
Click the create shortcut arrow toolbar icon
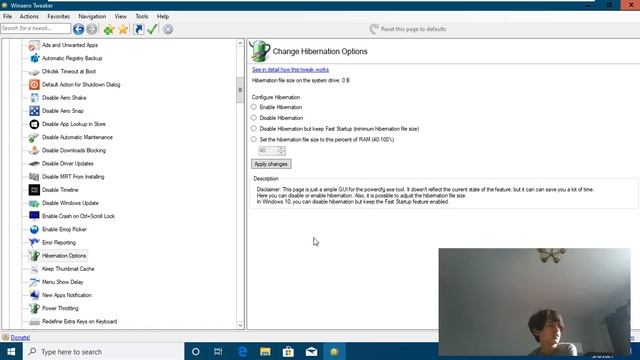[x=139, y=29]
